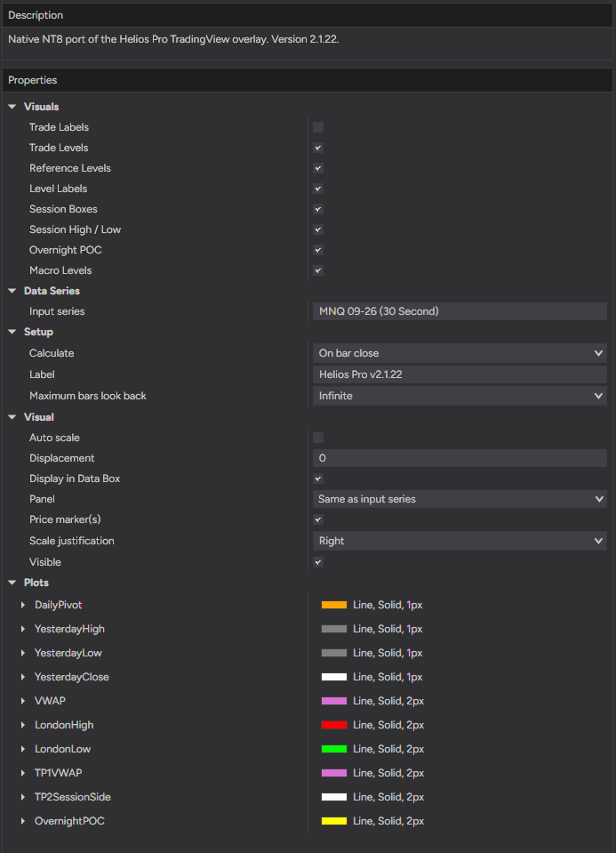Image resolution: width=616 pixels, height=853 pixels.
Task: Select the Session High / Low label
Action: pos(75,229)
